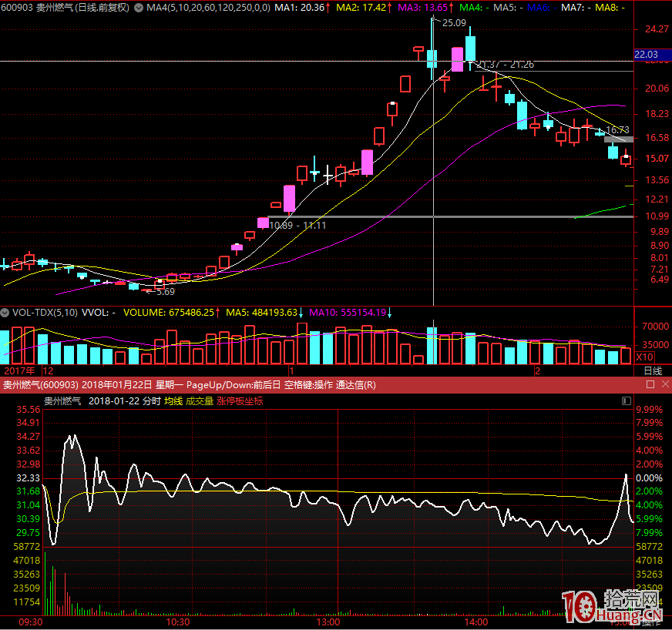Screen dimensions: 672x630
Task: Click the 10:30 time axis label
Action: (x=178, y=622)
